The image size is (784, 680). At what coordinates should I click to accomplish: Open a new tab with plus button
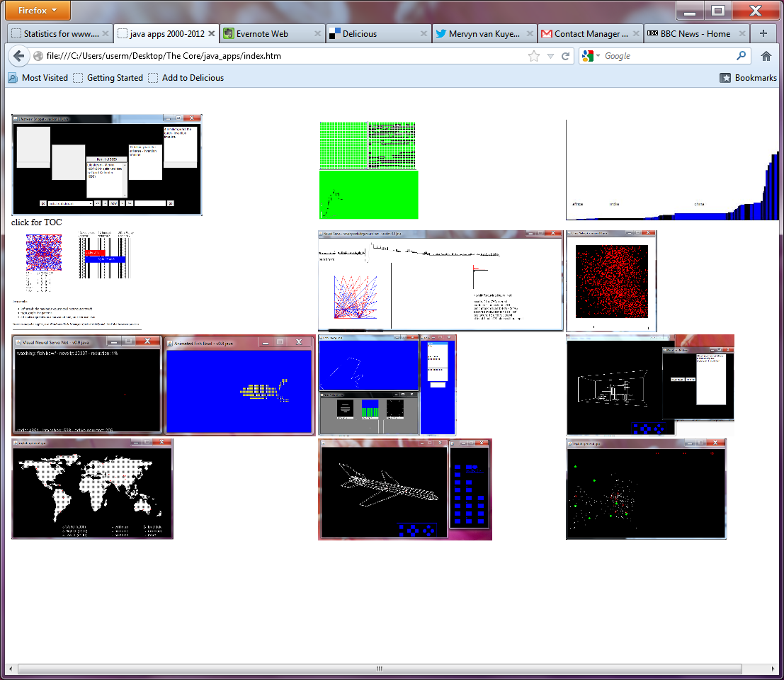point(763,33)
